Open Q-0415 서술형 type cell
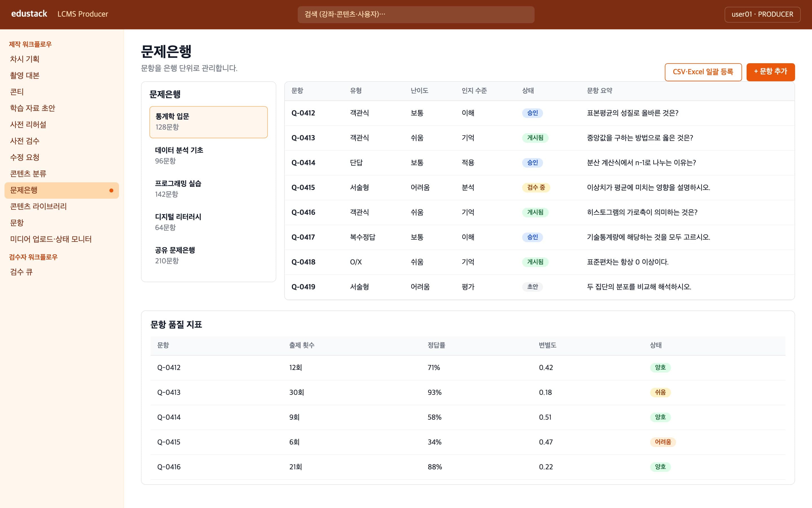 [359, 187]
